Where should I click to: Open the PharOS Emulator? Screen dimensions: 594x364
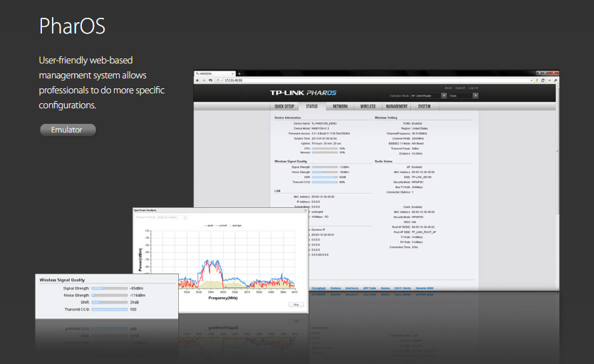click(68, 130)
